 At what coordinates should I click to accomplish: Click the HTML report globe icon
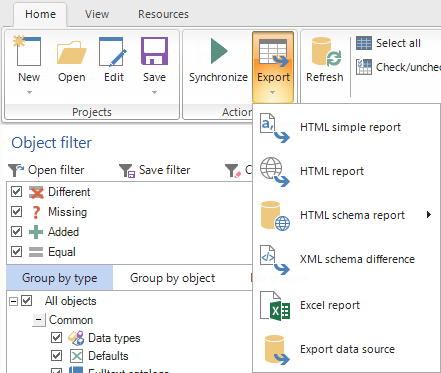274,172
